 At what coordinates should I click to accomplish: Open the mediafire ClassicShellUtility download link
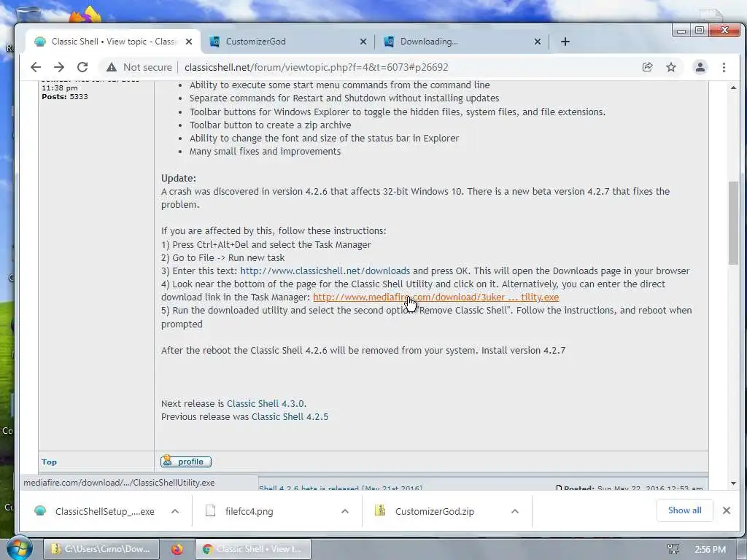[436, 297]
